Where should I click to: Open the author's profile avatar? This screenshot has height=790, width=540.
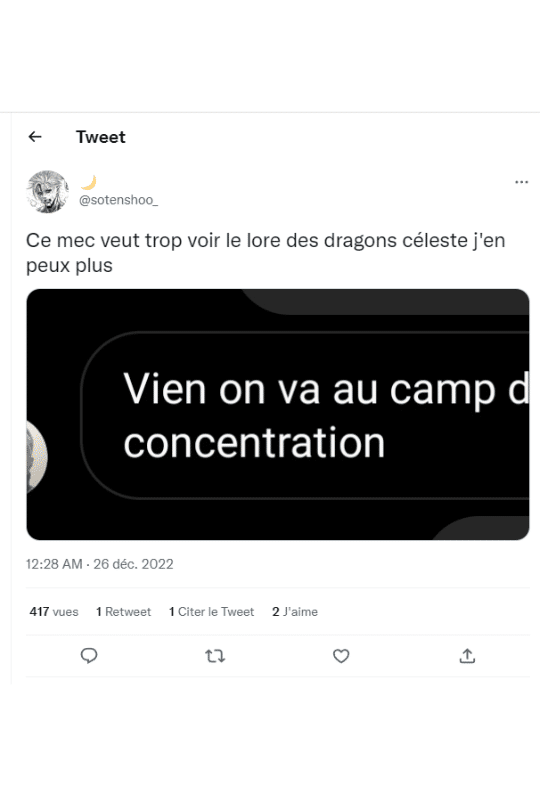48,191
